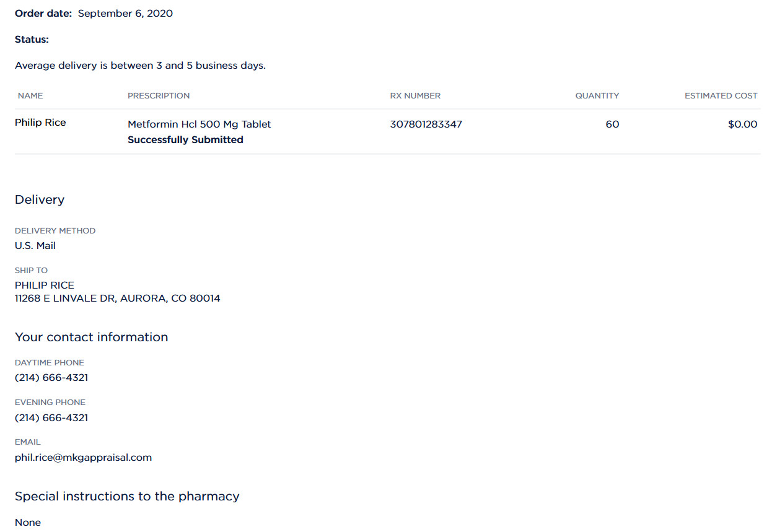Click the evening phone number
Image resolution: width=772 pixels, height=532 pixels.
pos(51,417)
